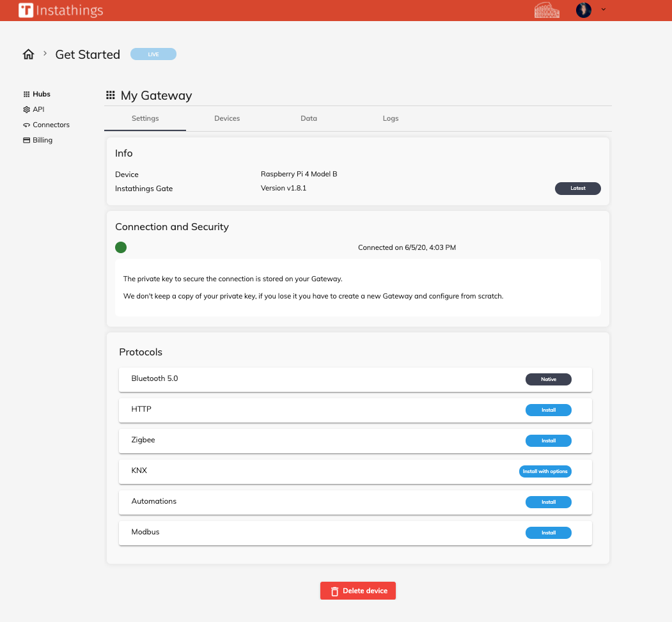
Task: Select the Zigbee protocol label
Action: (143, 440)
